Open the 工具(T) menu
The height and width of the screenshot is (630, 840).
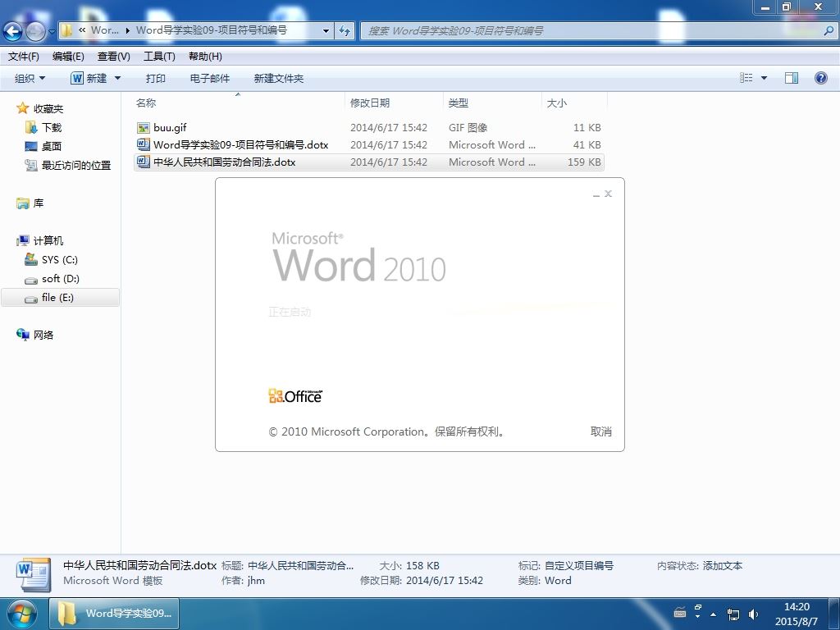[x=159, y=57]
